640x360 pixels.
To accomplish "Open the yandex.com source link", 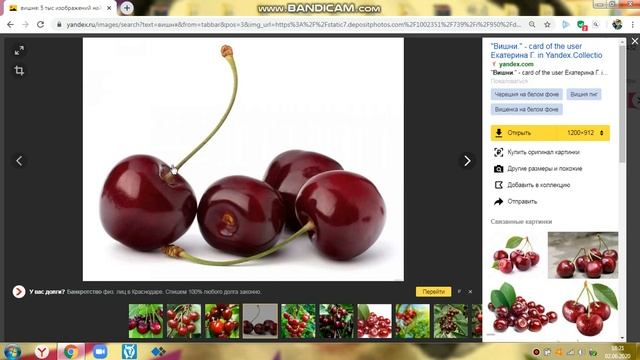I will [516, 64].
